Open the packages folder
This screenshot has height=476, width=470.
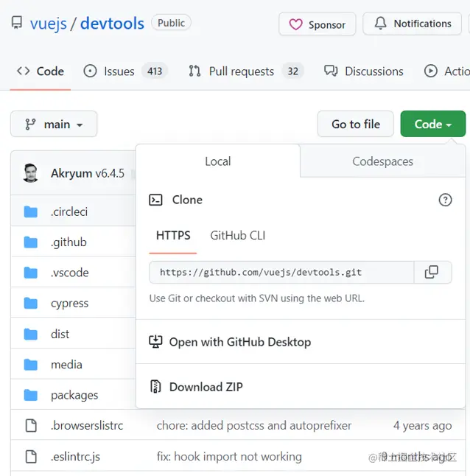coord(74,395)
